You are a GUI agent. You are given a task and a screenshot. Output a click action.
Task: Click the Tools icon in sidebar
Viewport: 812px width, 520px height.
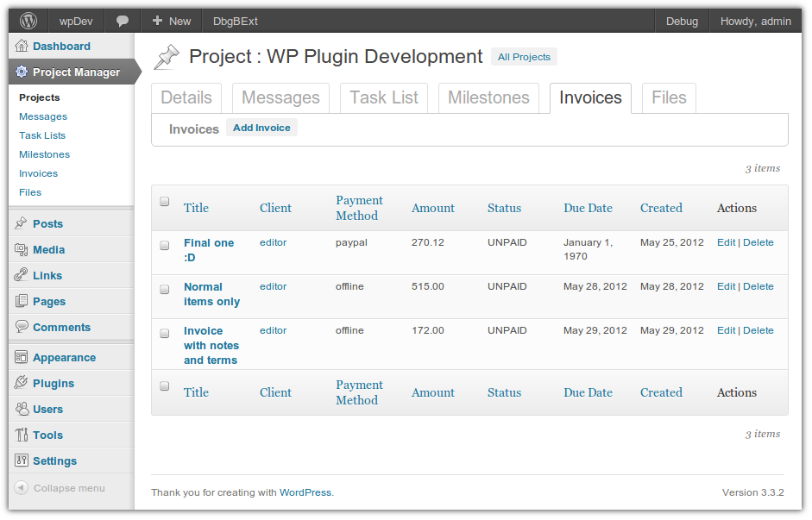22,435
